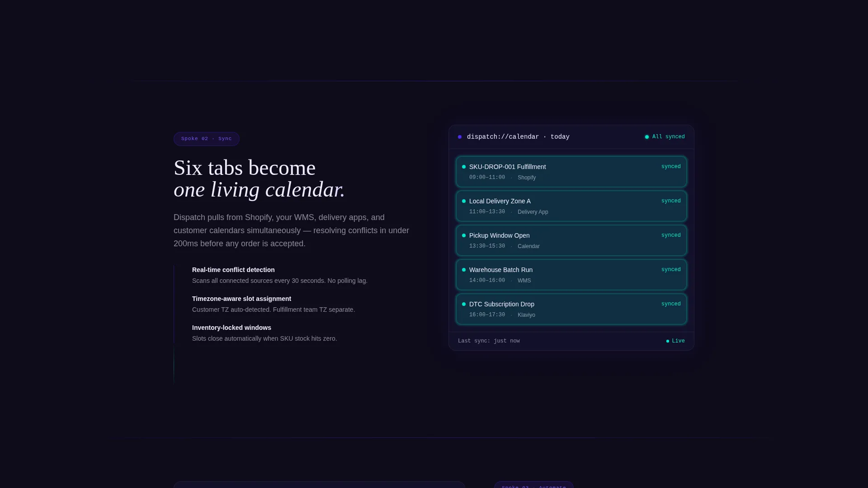Click 'Timezone-aware slot assignment' feature heading
The width and height of the screenshot is (868, 488).
(x=241, y=299)
